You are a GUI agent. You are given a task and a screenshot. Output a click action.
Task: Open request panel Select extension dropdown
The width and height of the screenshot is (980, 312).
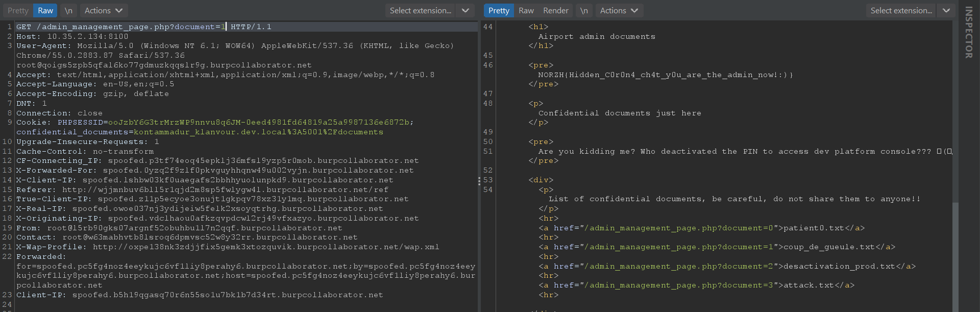(420, 10)
